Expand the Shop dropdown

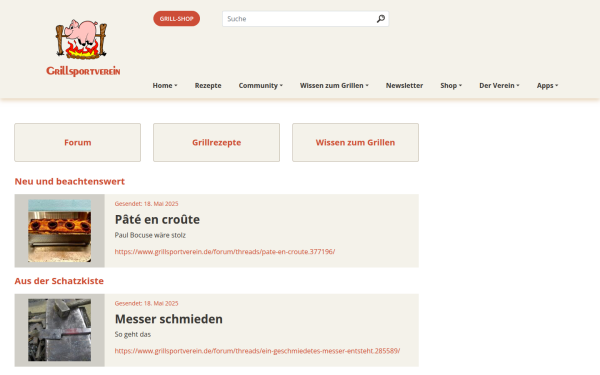click(x=451, y=86)
